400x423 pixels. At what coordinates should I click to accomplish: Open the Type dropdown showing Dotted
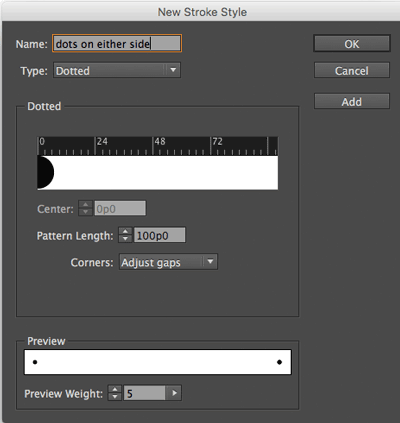pos(117,70)
